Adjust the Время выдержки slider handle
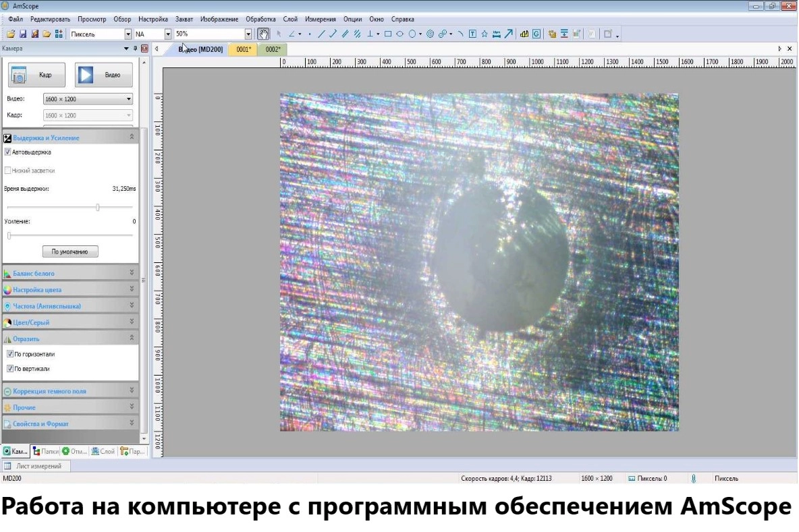Image resolution: width=799 pixels, height=532 pixels. tap(98, 207)
